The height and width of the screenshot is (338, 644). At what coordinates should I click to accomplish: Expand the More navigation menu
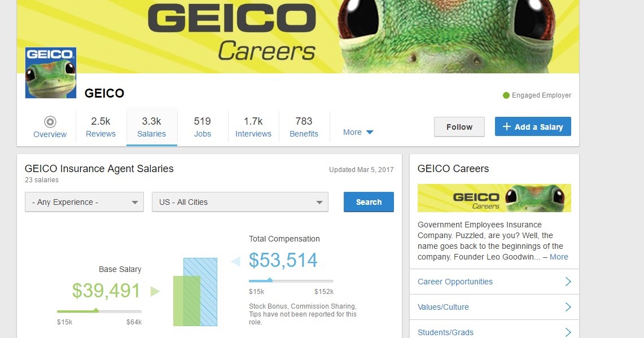pyautogui.click(x=358, y=131)
